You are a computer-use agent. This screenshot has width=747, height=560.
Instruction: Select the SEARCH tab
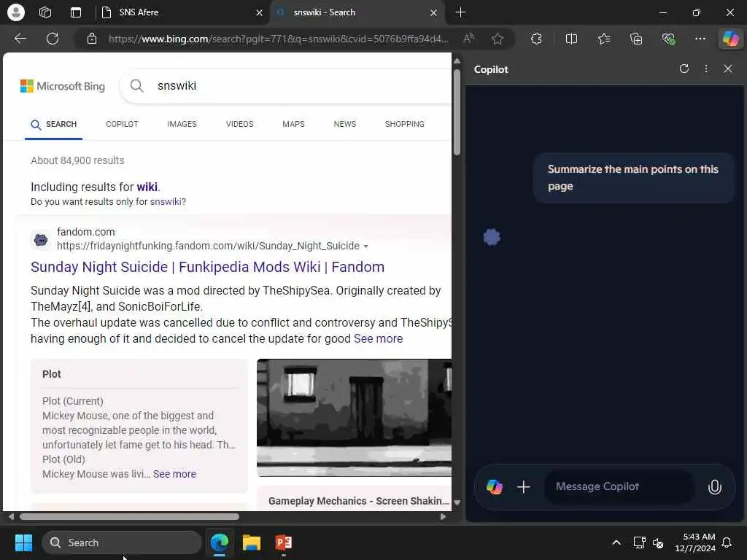coord(53,125)
